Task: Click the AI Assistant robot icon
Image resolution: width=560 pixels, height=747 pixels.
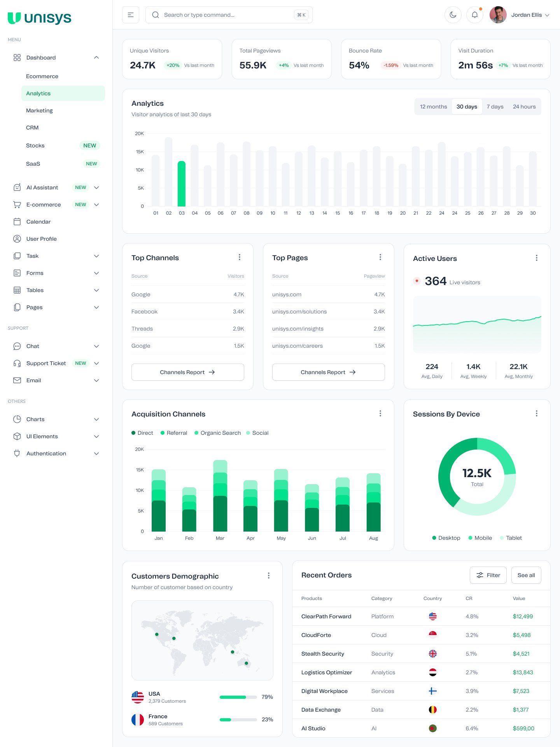Action: click(17, 187)
